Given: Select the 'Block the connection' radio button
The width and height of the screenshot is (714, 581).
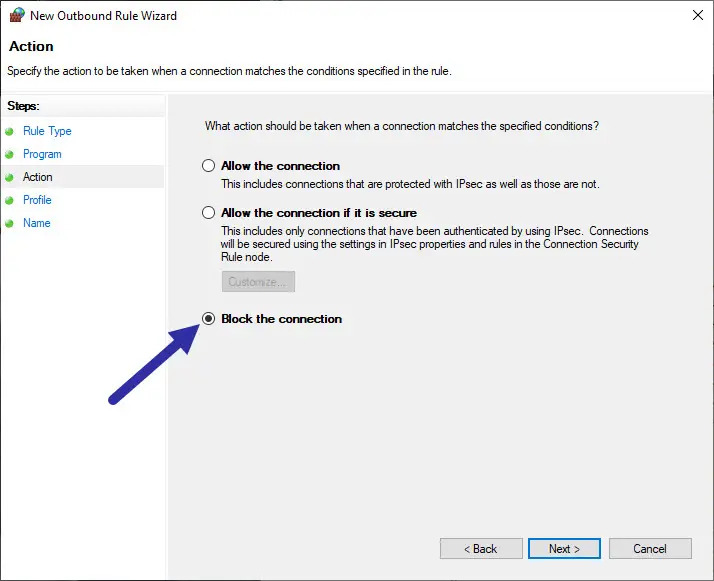Looking at the screenshot, I should point(209,319).
